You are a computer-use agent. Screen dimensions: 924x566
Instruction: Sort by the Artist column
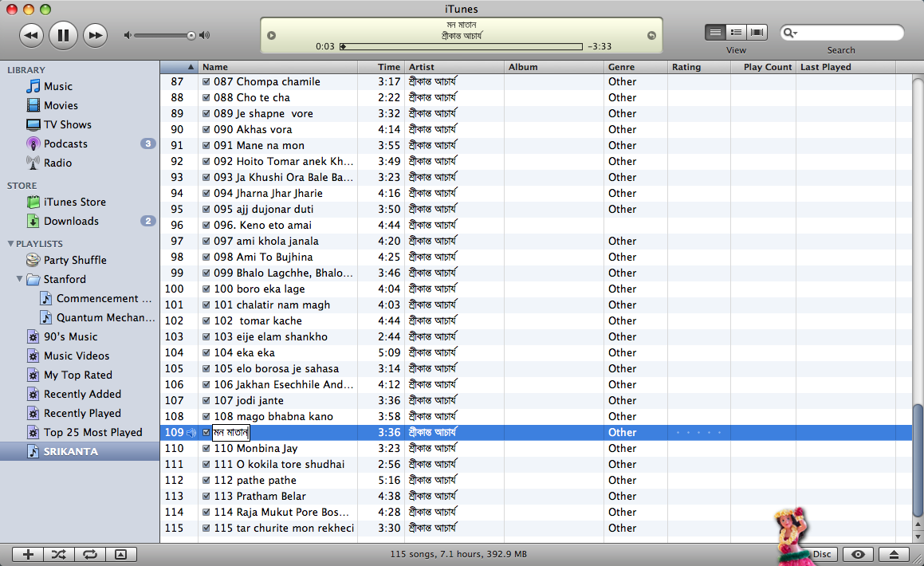[x=454, y=67]
